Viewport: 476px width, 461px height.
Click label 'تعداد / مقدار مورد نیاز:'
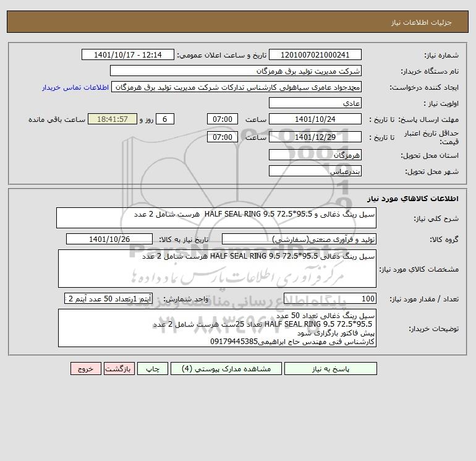coord(424,299)
